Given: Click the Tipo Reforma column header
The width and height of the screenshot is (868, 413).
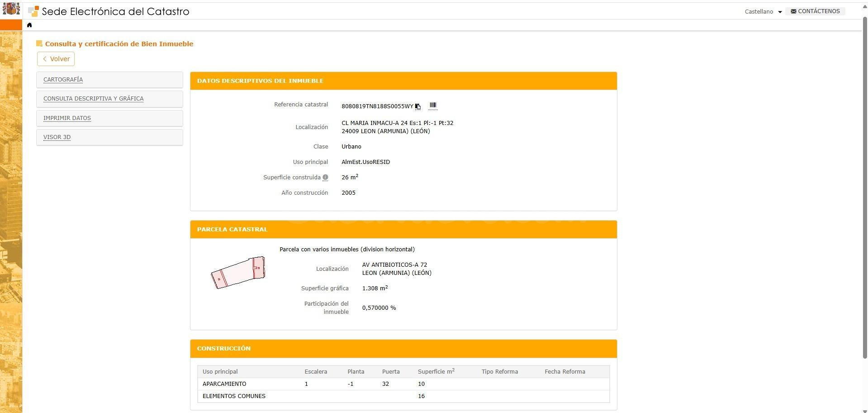Looking at the screenshot, I should [x=499, y=372].
